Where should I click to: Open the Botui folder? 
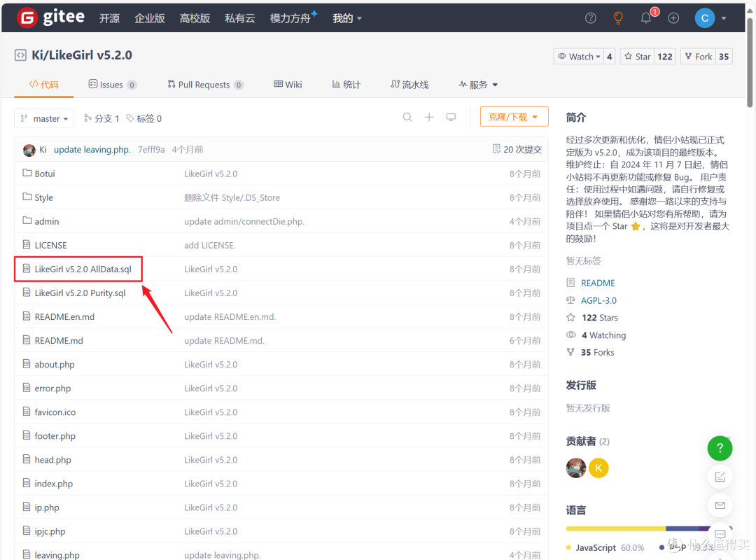[45, 174]
